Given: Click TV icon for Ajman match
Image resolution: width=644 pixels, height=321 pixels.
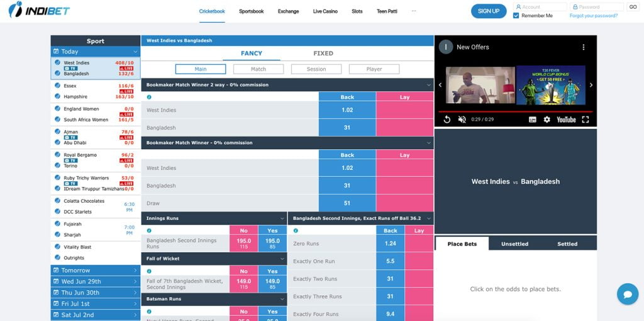Looking at the screenshot, I should click(x=70, y=137).
